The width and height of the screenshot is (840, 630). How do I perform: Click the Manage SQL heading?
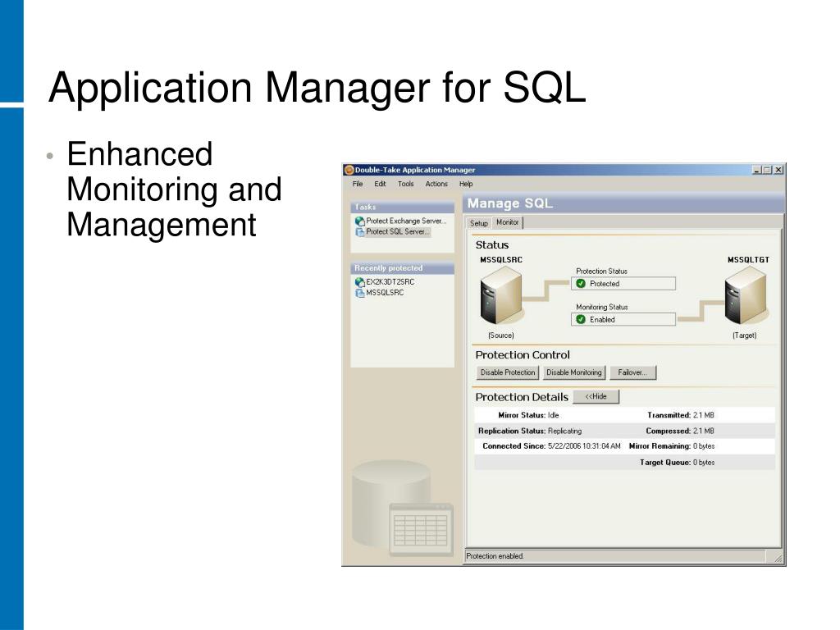pos(509,203)
